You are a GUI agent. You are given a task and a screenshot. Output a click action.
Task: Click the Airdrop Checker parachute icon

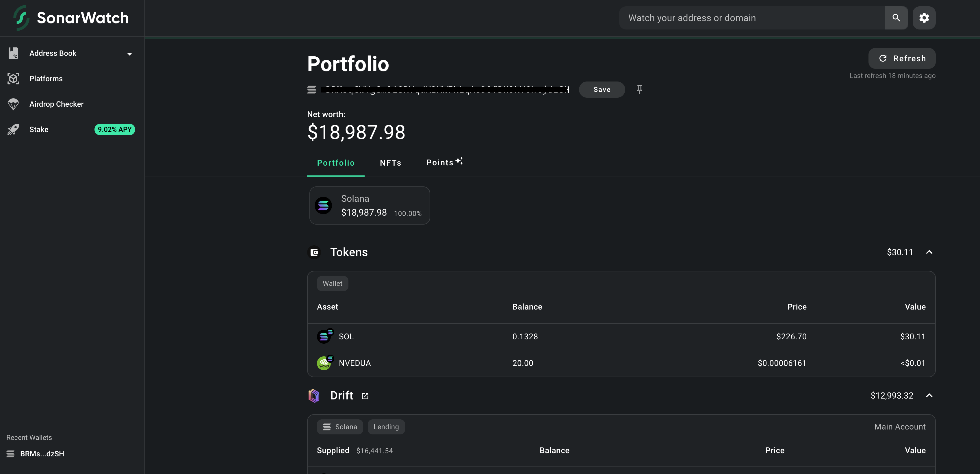[13, 104]
